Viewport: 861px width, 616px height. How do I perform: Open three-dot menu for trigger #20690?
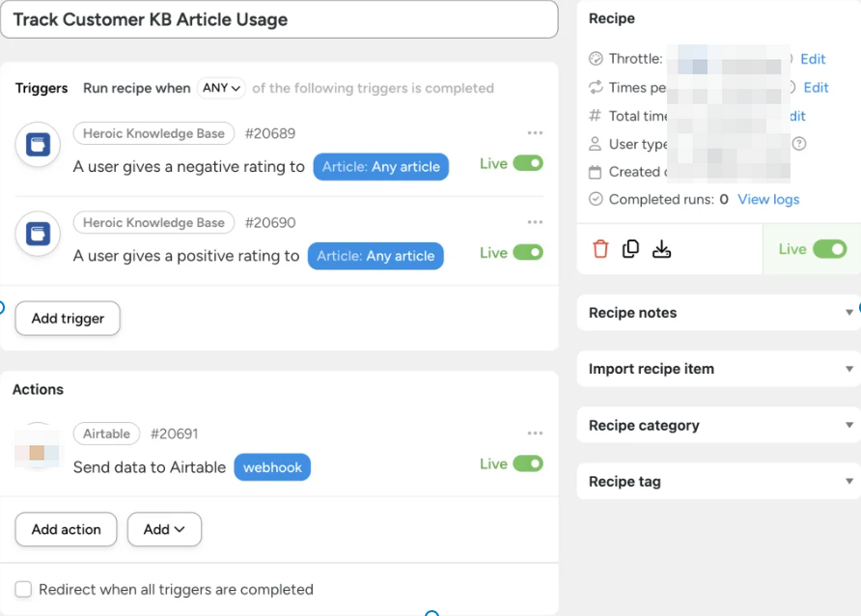tap(535, 222)
